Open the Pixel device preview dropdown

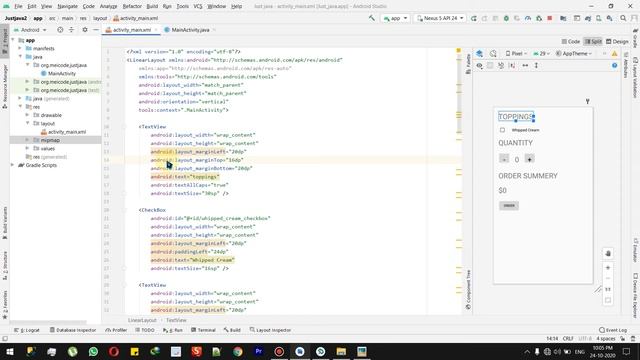point(516,53)
